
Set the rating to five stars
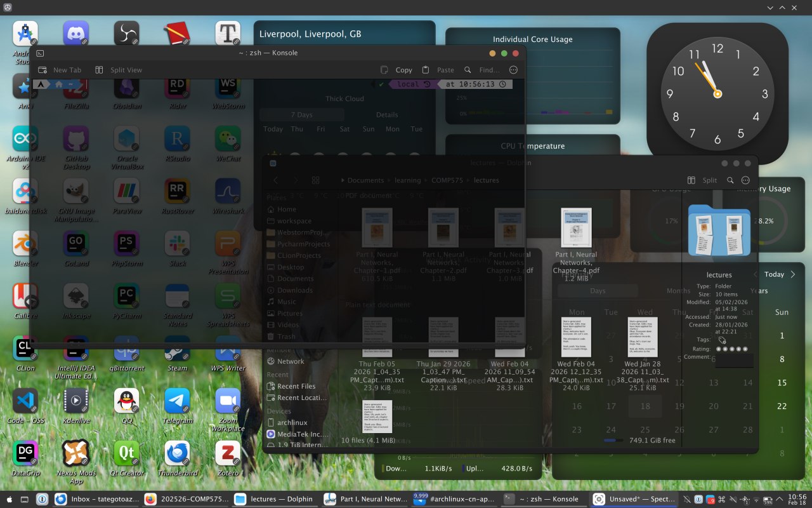point(745,349)
